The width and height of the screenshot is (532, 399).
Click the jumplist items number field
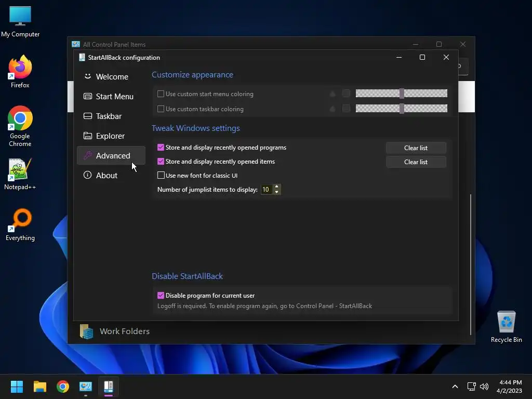pyautogui.click(x=267, y=189)
